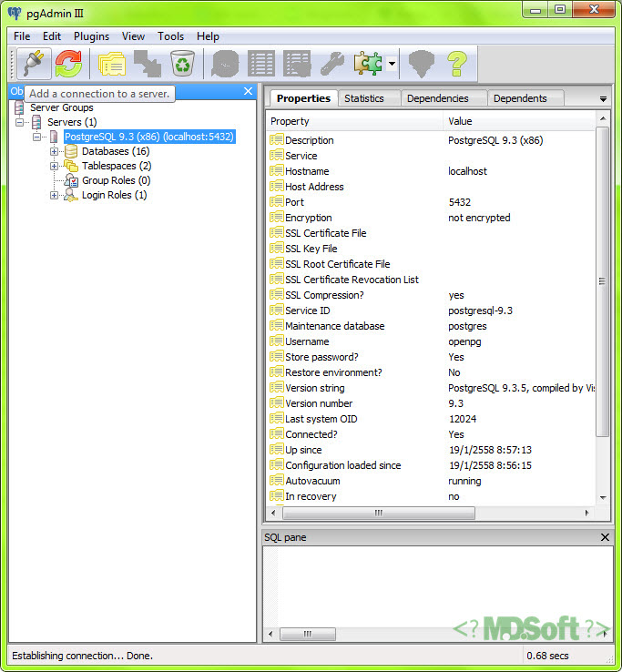Open the Maintenance wrench icon

[x=332, y=64]
